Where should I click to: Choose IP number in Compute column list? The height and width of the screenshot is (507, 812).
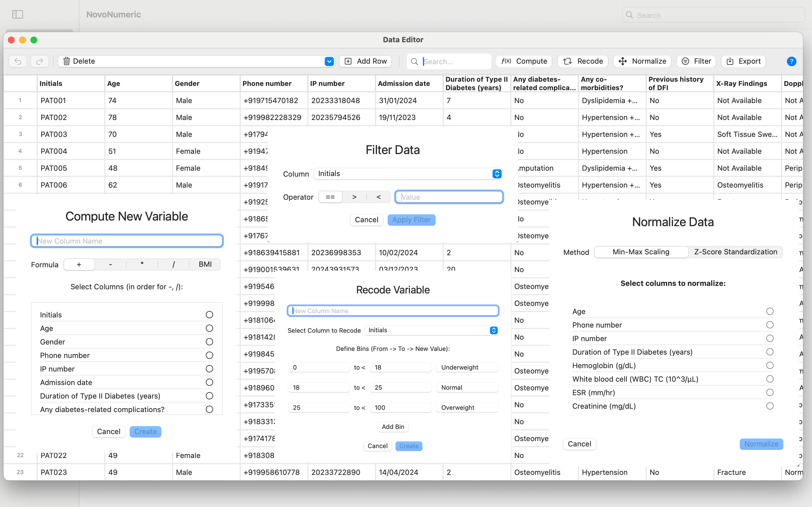point(209,368)
